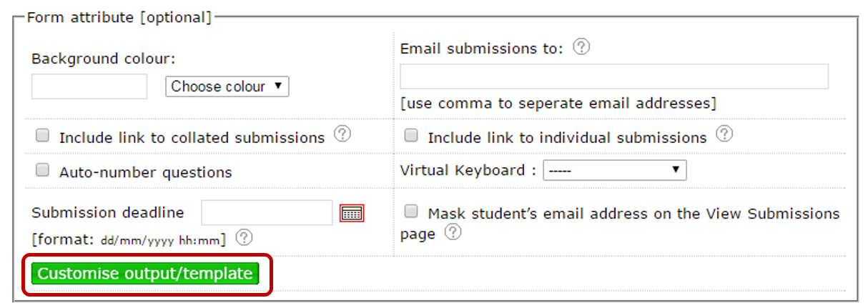Click the Customise output/template button
Image resolution: width=868 pixels, height=308 pixels.
144,274
